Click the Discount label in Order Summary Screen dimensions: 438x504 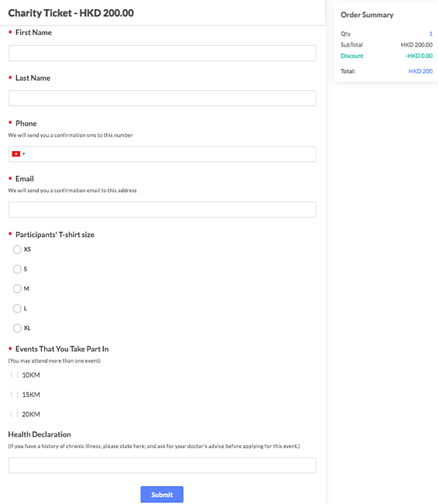[352, 56]
